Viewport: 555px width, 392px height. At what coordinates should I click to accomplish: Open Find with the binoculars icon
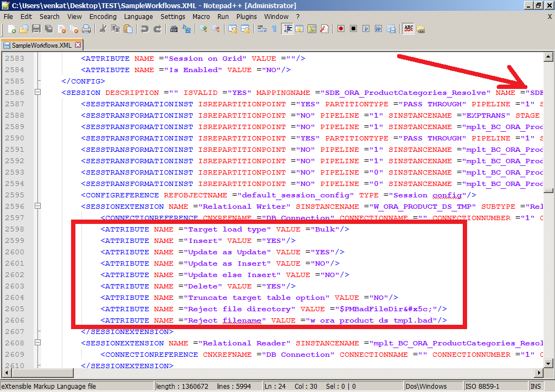[x=174, y=29]
